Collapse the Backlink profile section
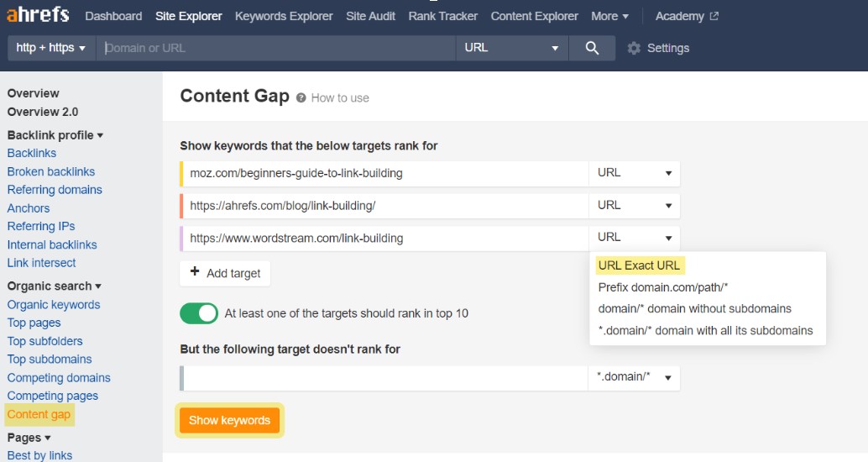The height and width of the screenshot is (462, 868). [55, 135]
